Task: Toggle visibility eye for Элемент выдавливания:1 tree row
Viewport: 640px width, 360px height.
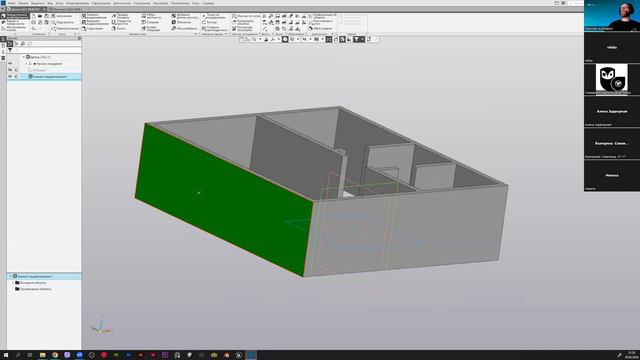Action: coord(10,76)
